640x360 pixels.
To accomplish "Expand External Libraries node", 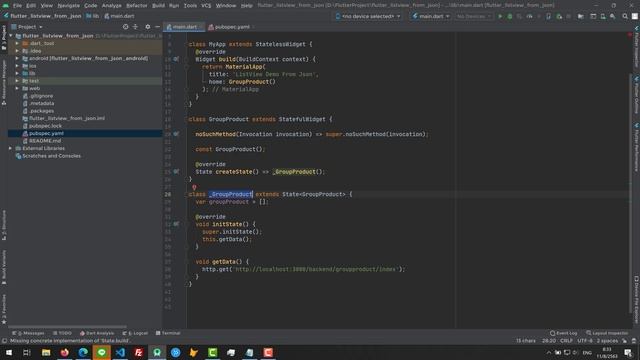I will [11, 148].
